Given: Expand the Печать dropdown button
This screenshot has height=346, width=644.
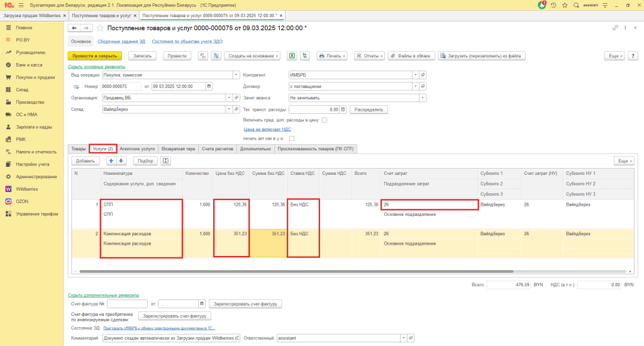Looking at the screenshot, I should coord(333,55).
